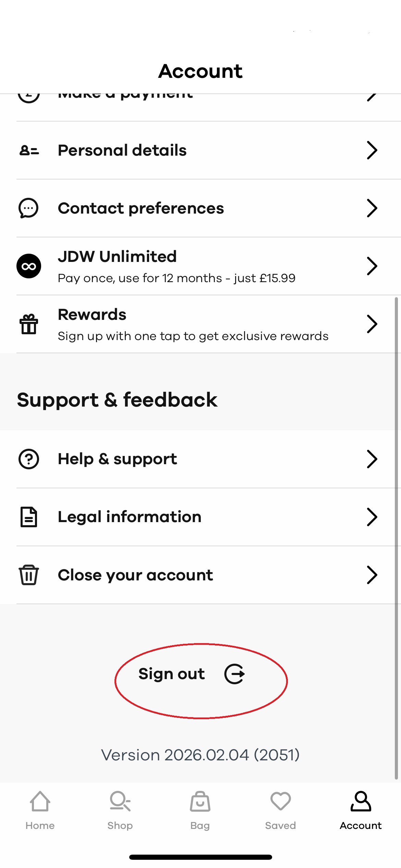Screen dimensions: 401x868
Task: Tap the Rewards gift box icon
Action: [29, 324]
